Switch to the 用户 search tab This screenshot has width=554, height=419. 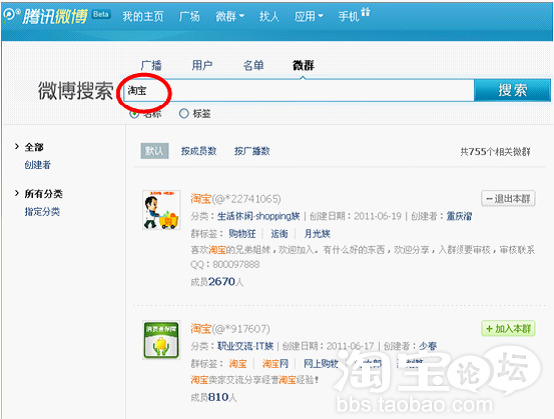202,65
